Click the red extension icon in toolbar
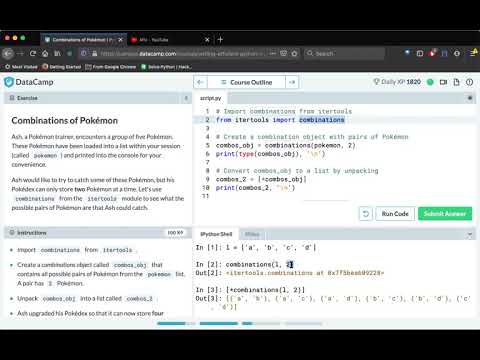Screen dimensions: 480x360 432,53
